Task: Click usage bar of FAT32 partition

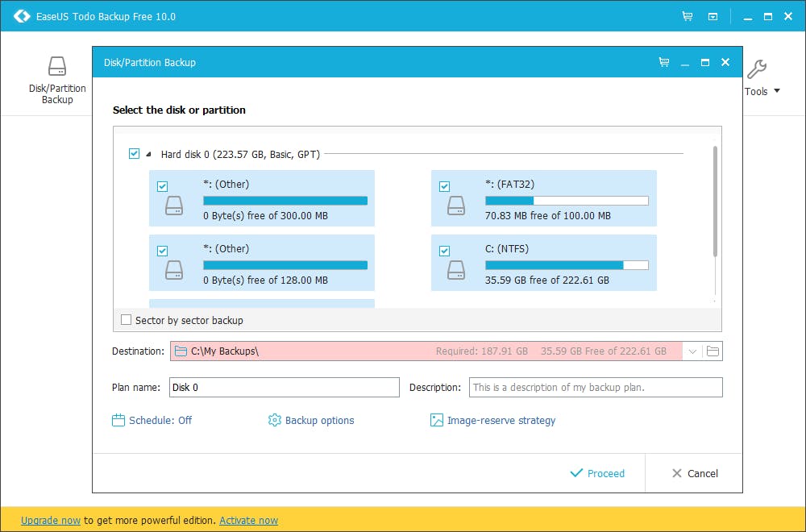Action: coord(567,201)
